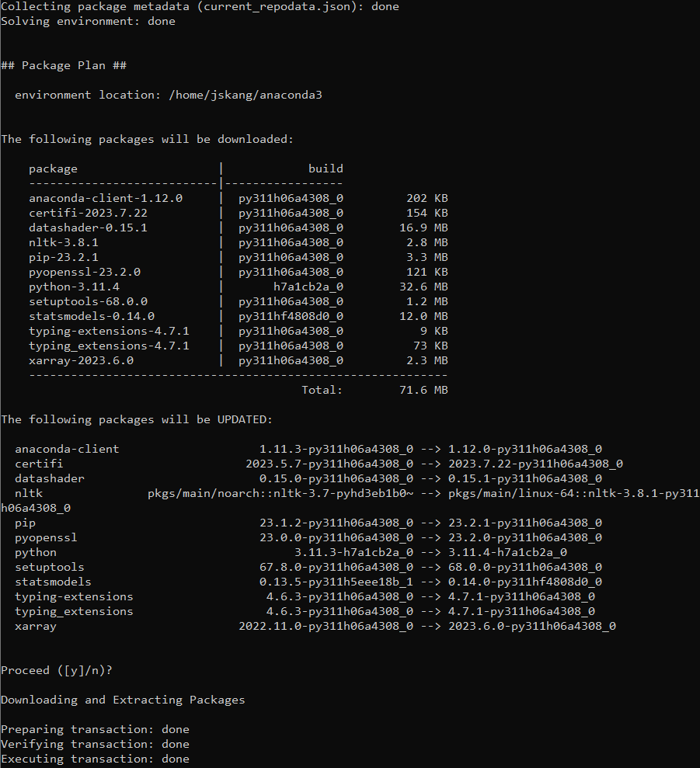The image size is (700, 768).
Task: Click the 'Proceed ([y]/n)?' prompt
Action: click(x=57, y=670)
